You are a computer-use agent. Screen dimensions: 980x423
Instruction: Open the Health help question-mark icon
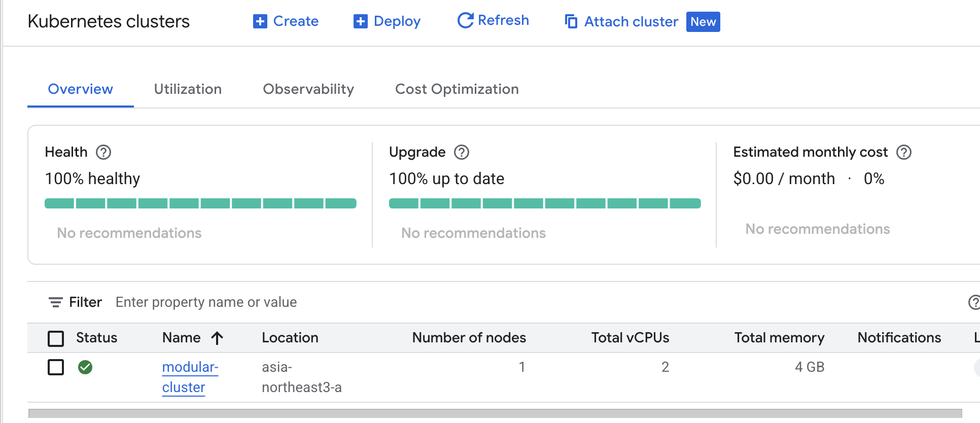103,152
